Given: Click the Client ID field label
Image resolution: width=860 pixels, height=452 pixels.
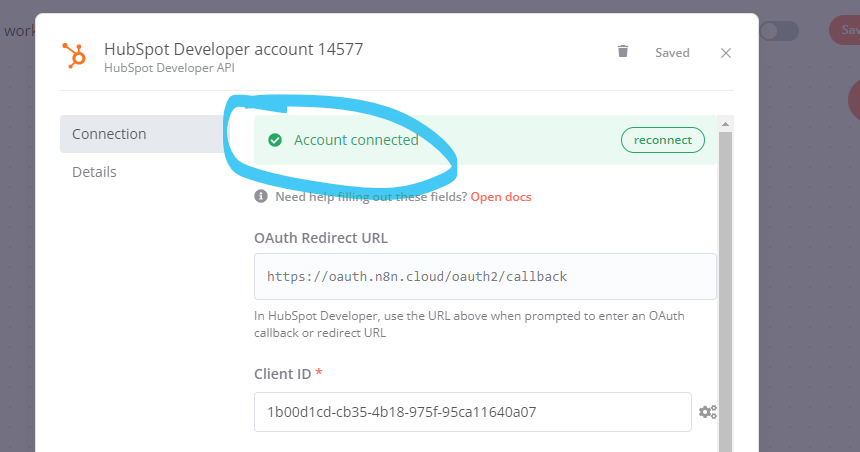Looking at the screenshot, I should tap(283, 373).
